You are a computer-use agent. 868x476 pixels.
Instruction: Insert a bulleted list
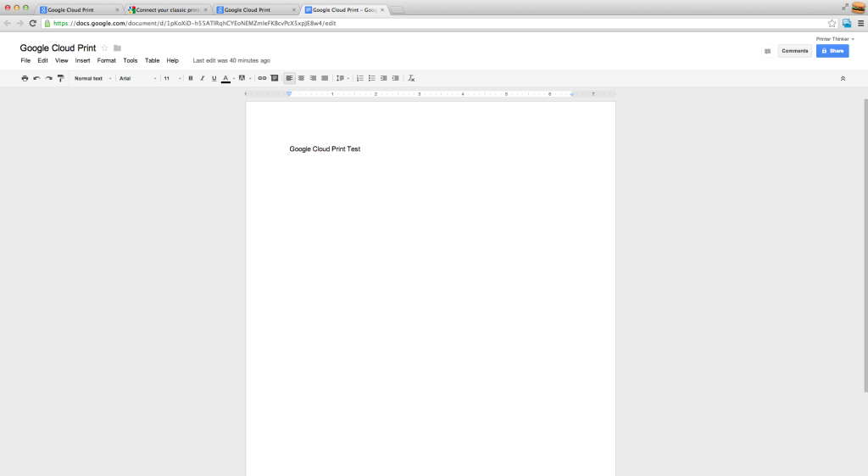(372, 78)
